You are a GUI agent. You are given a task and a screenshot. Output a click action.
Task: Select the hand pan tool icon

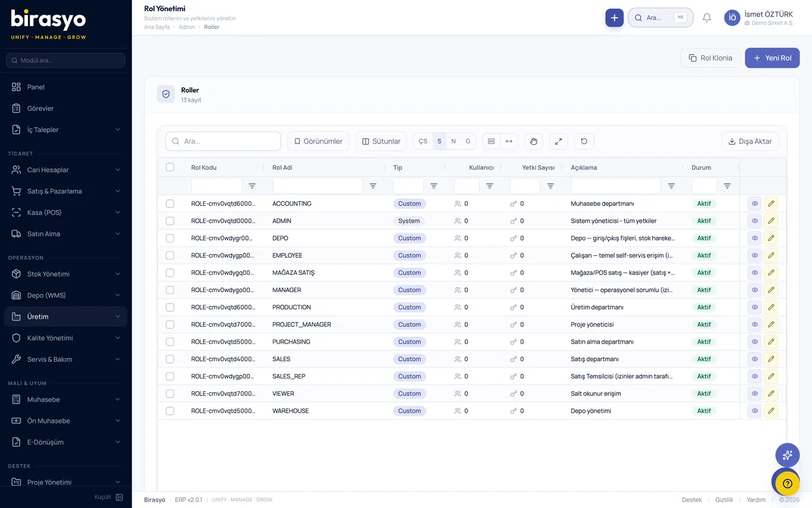pyautogui.click(x=534, y=141)
